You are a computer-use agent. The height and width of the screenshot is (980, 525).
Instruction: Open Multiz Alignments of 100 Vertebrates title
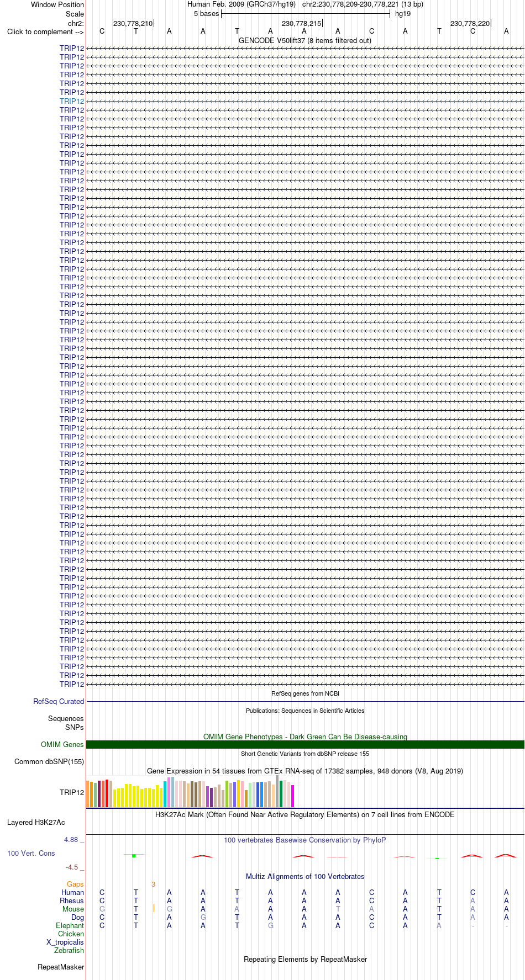pyautogui.click(x=305, y=877)
